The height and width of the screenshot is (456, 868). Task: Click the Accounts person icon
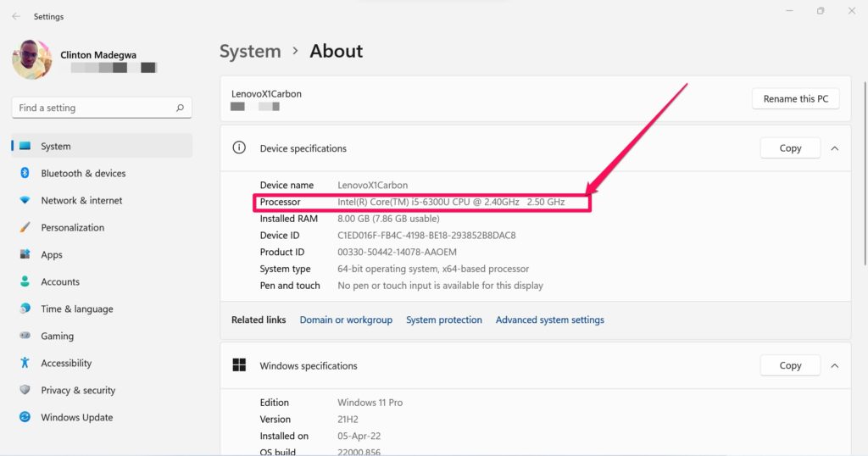25,281
